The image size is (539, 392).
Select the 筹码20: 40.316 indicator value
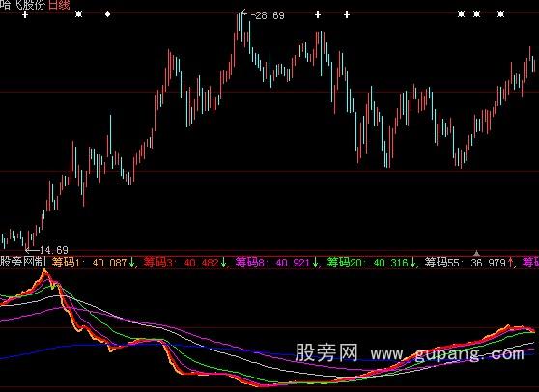(x=367, y=263)
